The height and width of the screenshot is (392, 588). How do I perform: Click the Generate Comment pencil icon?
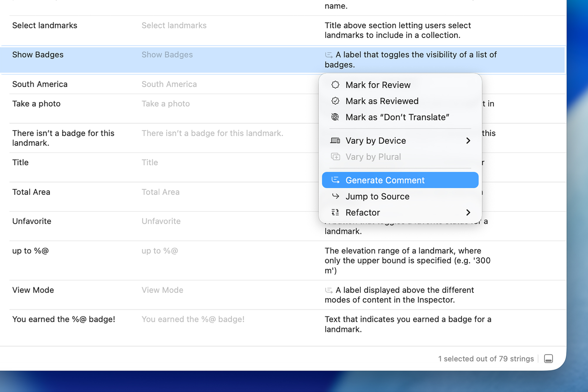point(335,180)
